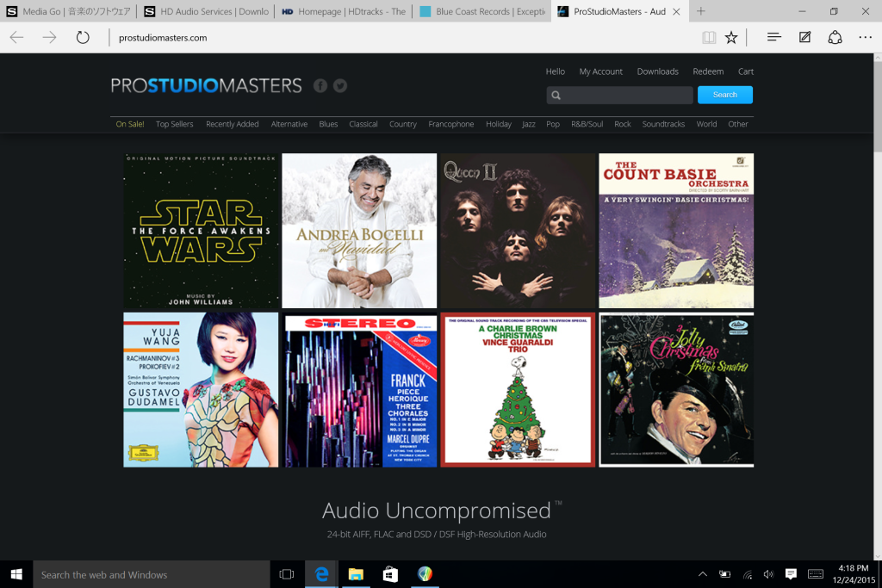Open the Share icon in Edge
Screen dimensions: 882x588
point(835,37)
